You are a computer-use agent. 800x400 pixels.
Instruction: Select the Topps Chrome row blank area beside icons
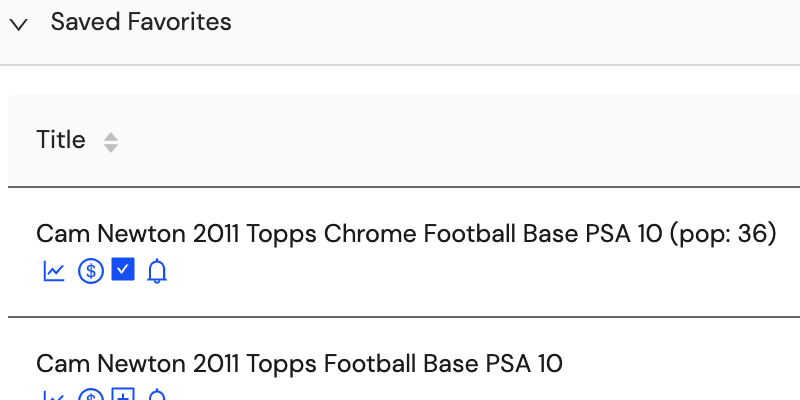pyautogui.click(x=459, y=271)
